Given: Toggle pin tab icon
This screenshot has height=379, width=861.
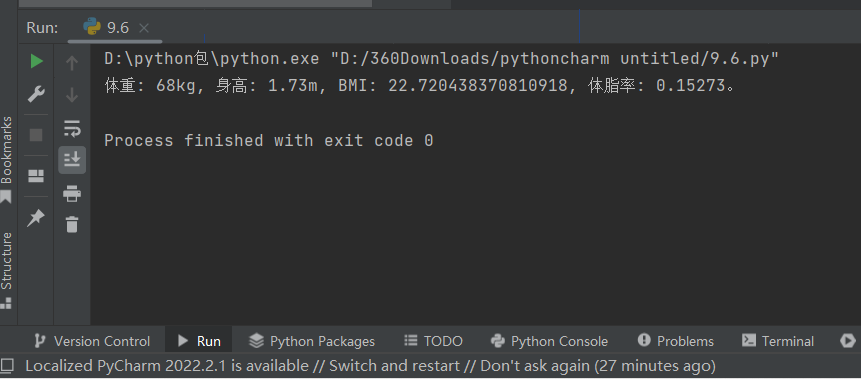Looking at the screenshot, I should coord(36,218).
